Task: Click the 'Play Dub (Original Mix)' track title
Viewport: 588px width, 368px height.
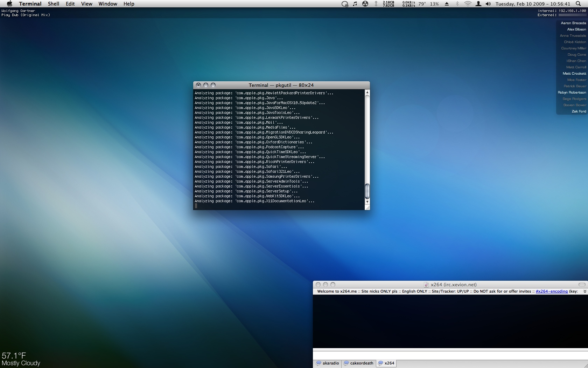Action: 26,15
